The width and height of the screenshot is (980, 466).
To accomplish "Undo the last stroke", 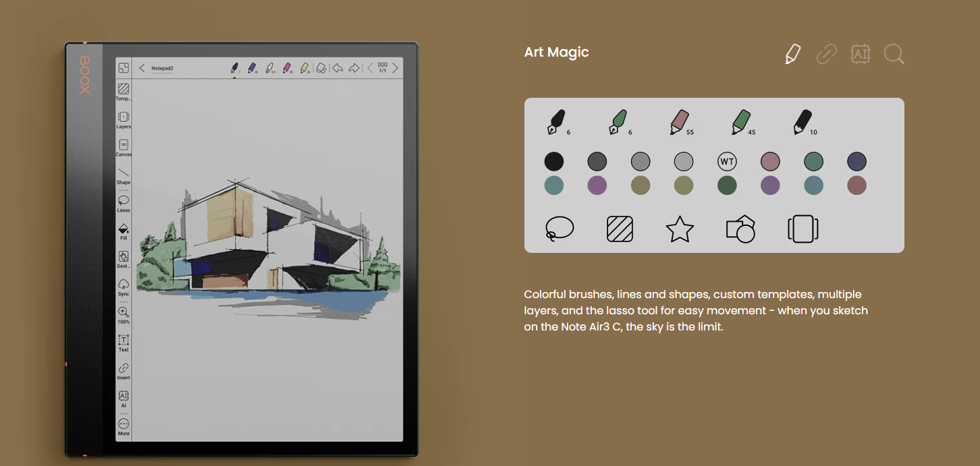I will point(337,68).
